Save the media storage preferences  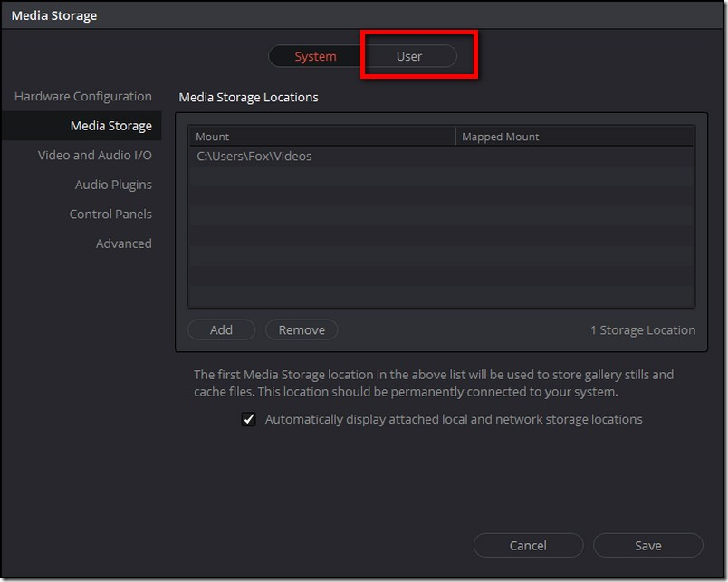pos(648,545)
